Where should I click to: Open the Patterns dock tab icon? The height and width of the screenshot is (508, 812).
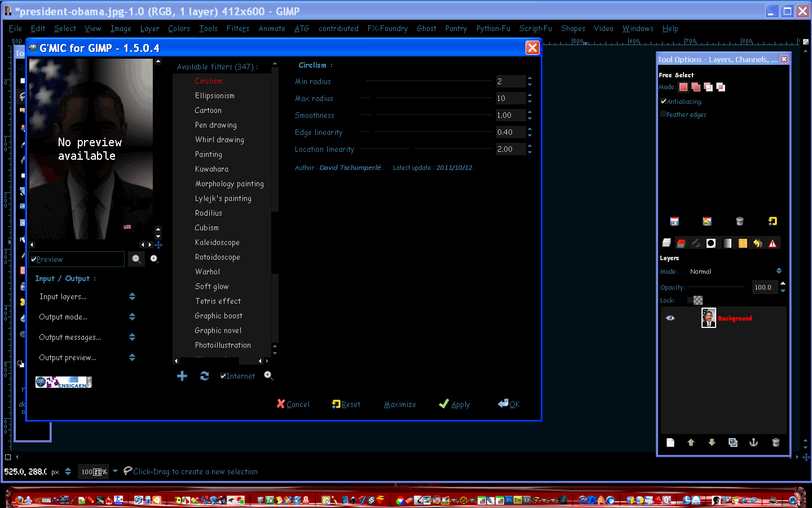click(743, 243)
